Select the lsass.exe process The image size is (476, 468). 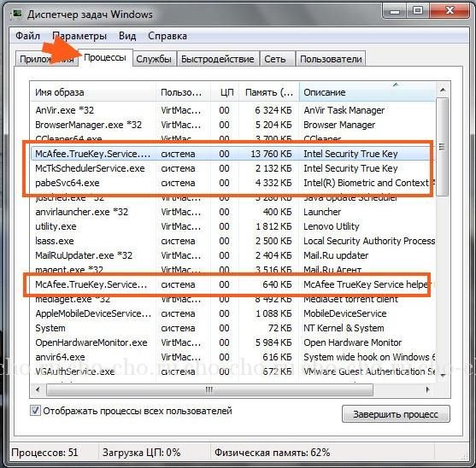pyautogui.click(x=232, y=241)
